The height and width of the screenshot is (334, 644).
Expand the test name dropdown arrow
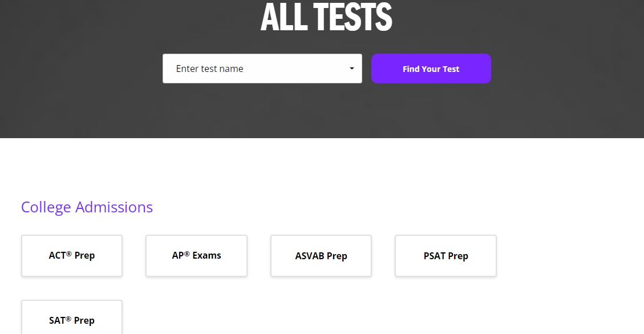click(x=351, y=69)
